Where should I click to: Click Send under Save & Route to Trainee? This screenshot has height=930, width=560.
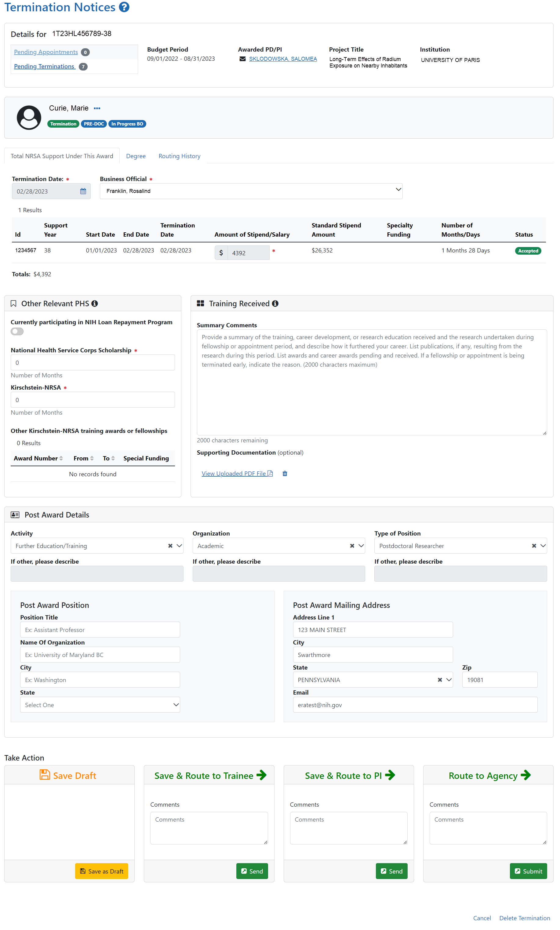[x=252, y=871]
